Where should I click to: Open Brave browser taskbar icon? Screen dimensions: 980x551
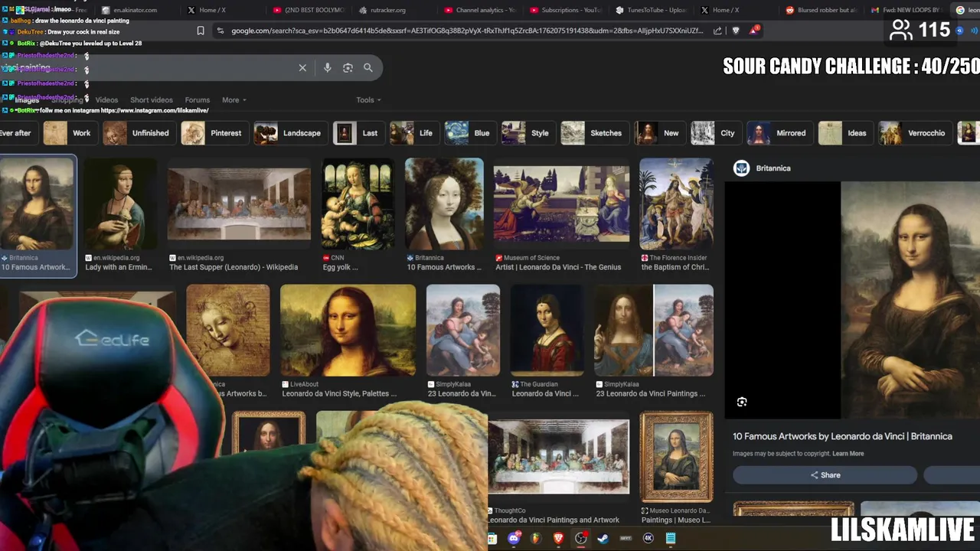558,538
